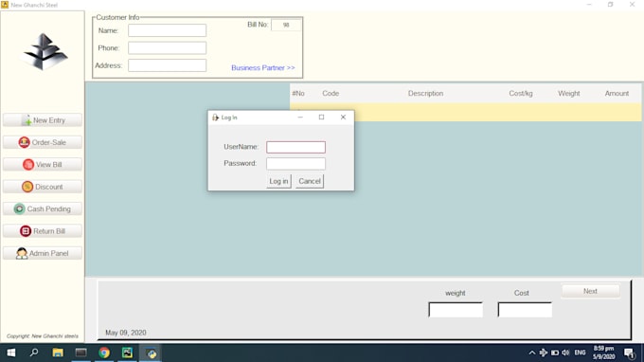Focus the Password text field
This screenshot has height=362, width=644.
click(295, 164)
